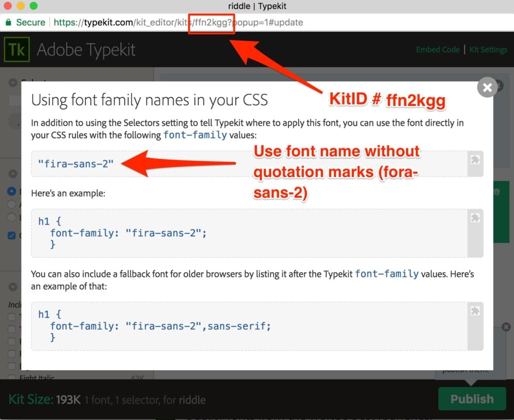
Task: Click the puzzle-piece icon beside the h1 fira-sans-2 example
Action: click(475, 218)
